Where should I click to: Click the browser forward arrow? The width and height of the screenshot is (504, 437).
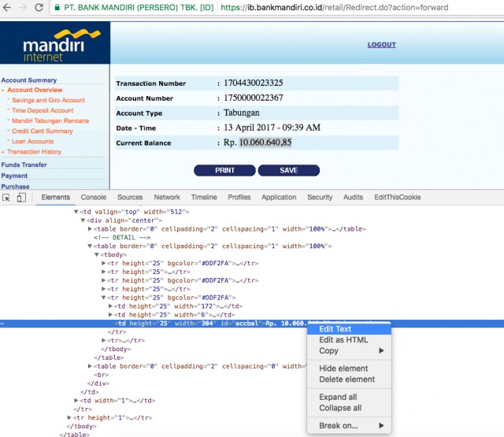point(23,7)
